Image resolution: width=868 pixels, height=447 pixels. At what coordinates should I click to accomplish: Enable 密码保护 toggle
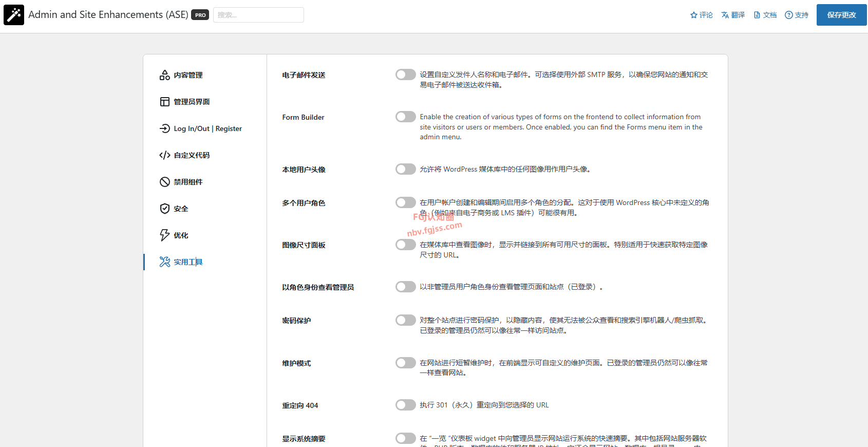point(406,320)
